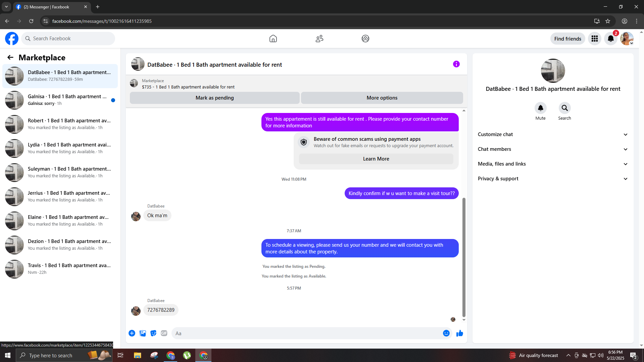This screenshot has height=362, width=644.
Task: Attach a file with the image icon
Action: [x=143, y=333]
